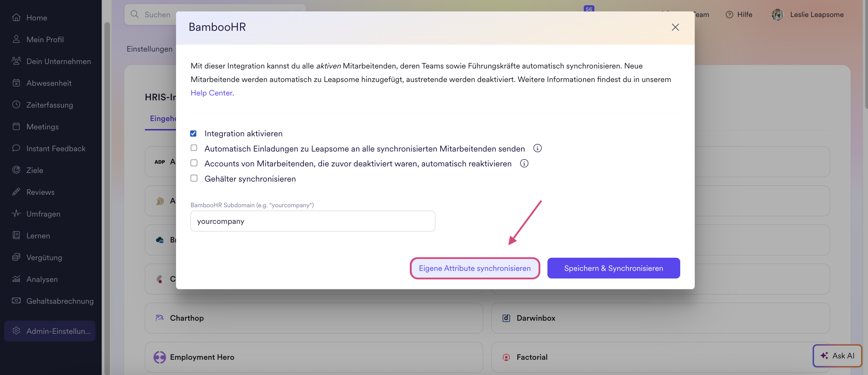Screen dimensions: 868x375
Task: Click the Ask AI sparkle button
Action: tap(837, 356)
